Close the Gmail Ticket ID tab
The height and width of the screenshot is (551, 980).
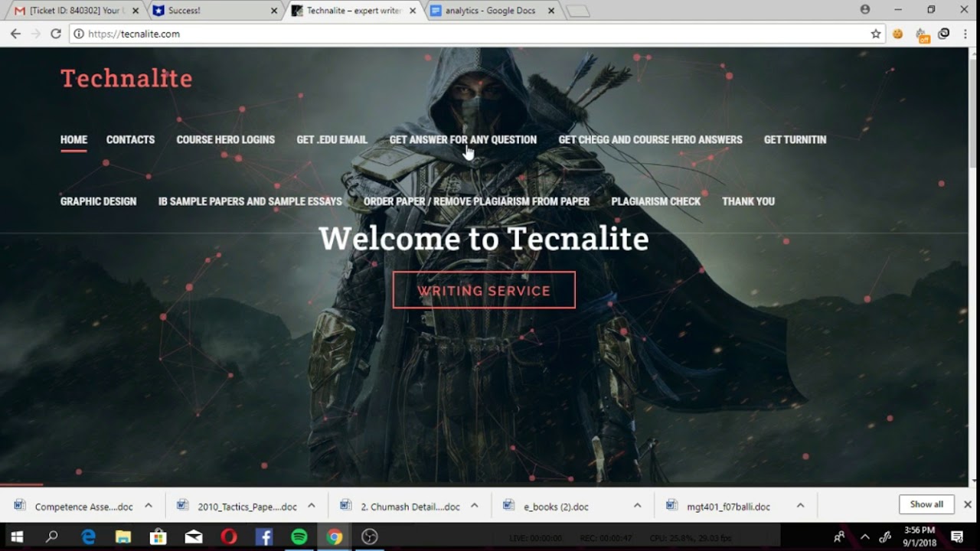[x=136, y=11]
